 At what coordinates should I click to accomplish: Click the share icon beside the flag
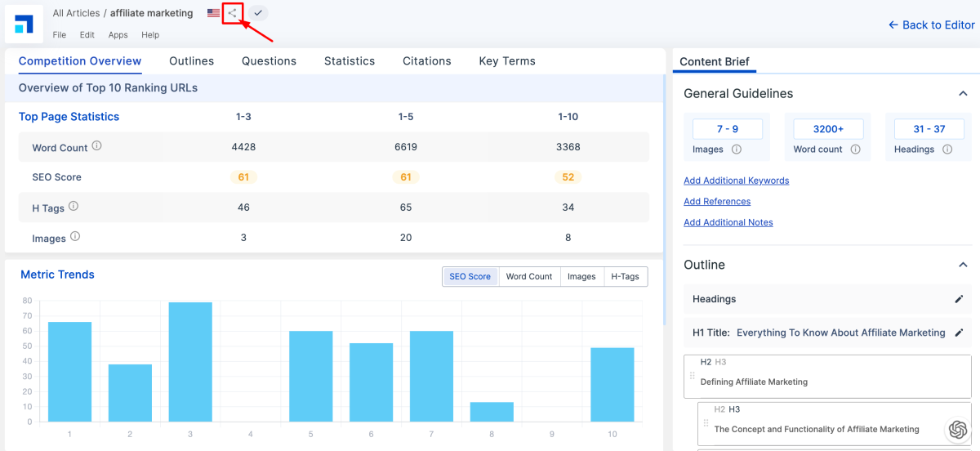pyautogui.click(x=233, y=13)
